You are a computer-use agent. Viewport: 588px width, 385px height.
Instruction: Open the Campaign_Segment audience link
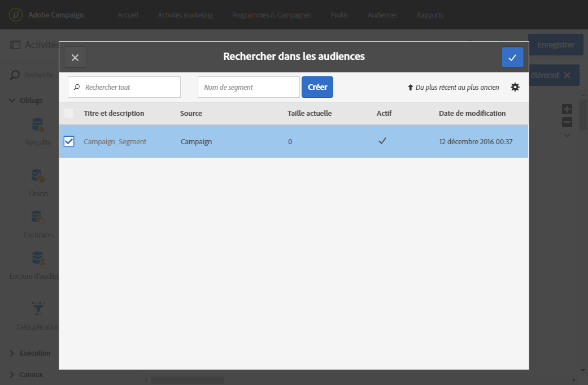(115, 141)
